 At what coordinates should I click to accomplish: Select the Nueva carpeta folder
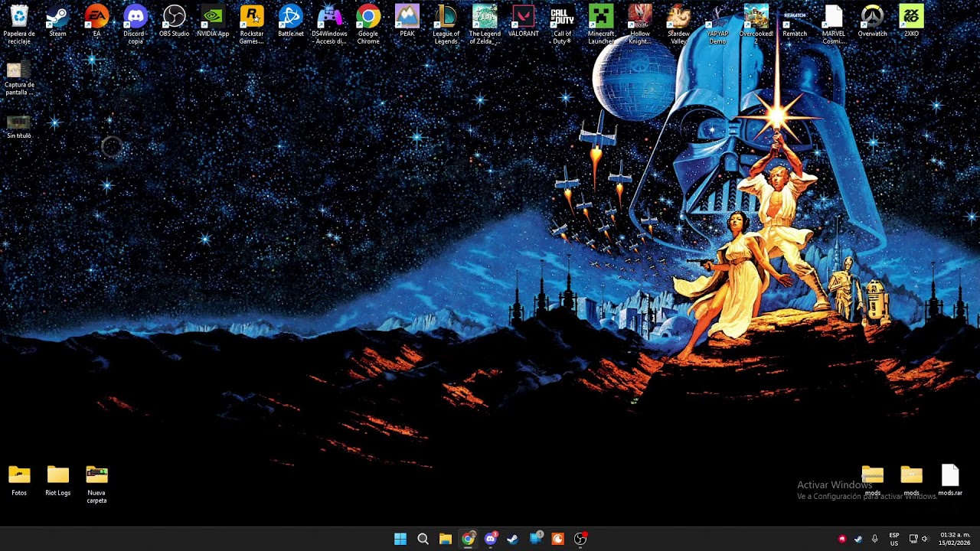[x=96, y=484]
